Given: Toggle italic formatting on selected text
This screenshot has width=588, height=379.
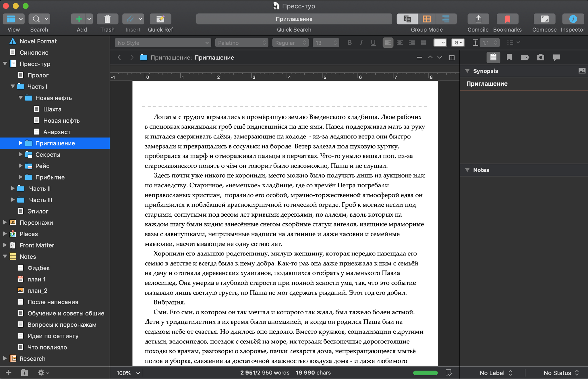Looking at the screenshot, I should [x=361, y=43].
